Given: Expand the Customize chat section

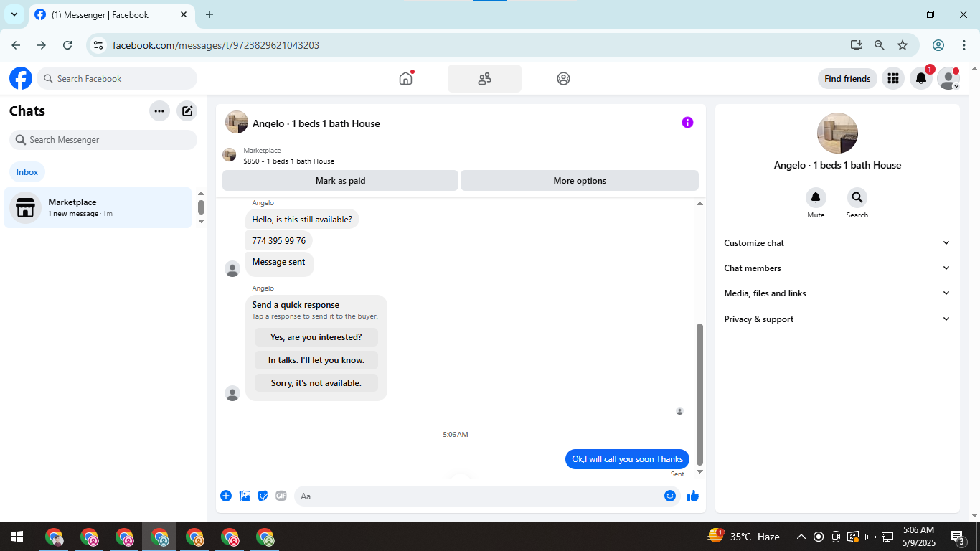Looking at the screenshot, I should [x=837, y=243].
